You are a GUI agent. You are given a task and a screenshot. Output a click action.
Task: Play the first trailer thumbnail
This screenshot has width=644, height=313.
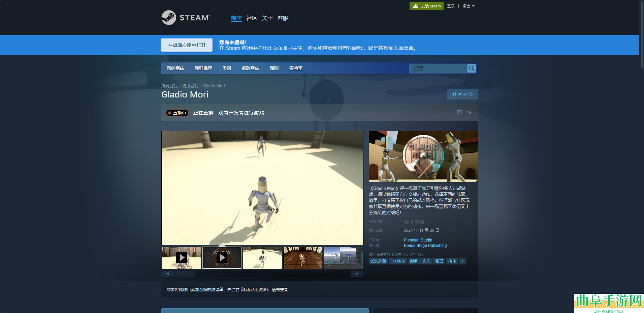tap(182, 258)
